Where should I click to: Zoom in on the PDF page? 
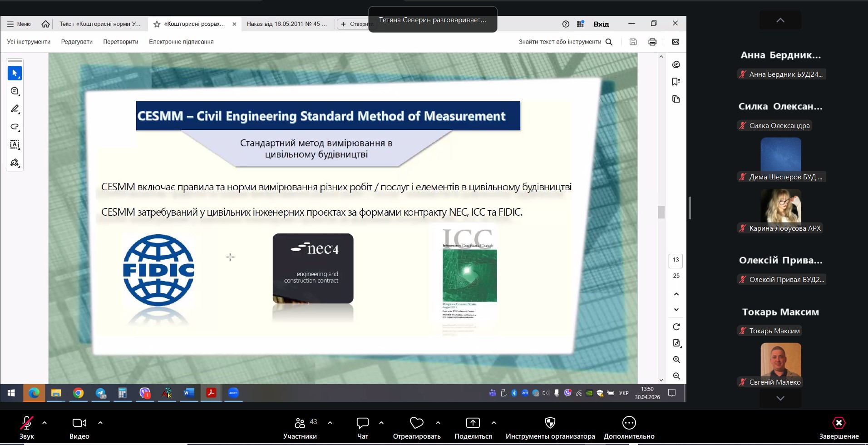tap(676, 360)
